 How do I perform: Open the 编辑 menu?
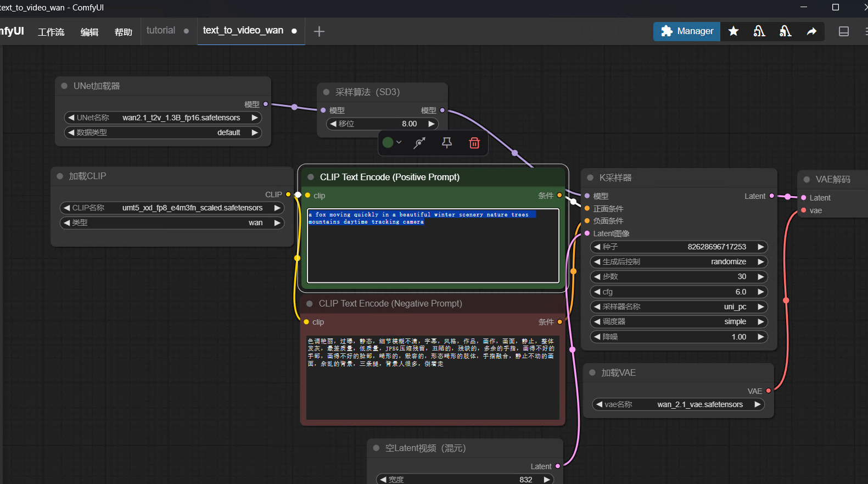pyautogui.click(x=89, y=32)
